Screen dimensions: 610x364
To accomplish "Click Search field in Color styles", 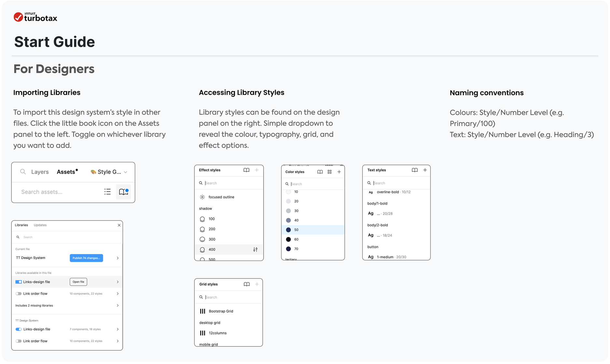I will pos(313,184).
